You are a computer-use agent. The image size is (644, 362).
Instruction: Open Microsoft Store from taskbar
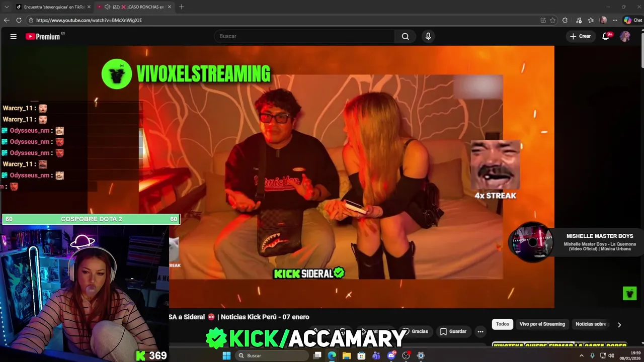(361, 355)
